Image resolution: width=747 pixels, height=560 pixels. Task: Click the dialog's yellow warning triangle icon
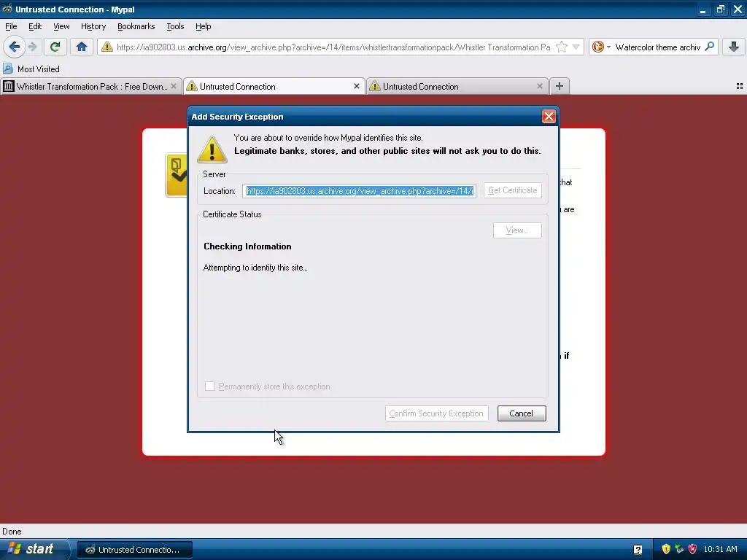coord(212,149)
